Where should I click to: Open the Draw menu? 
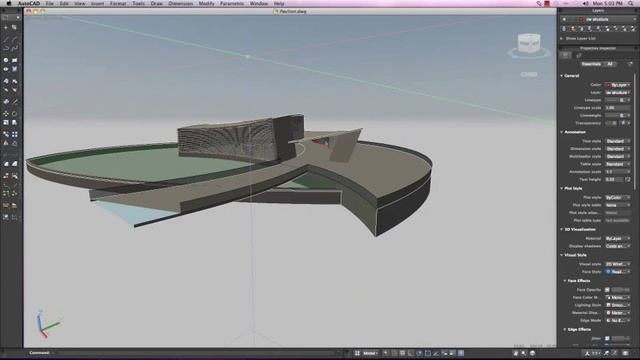coord(157,3)
